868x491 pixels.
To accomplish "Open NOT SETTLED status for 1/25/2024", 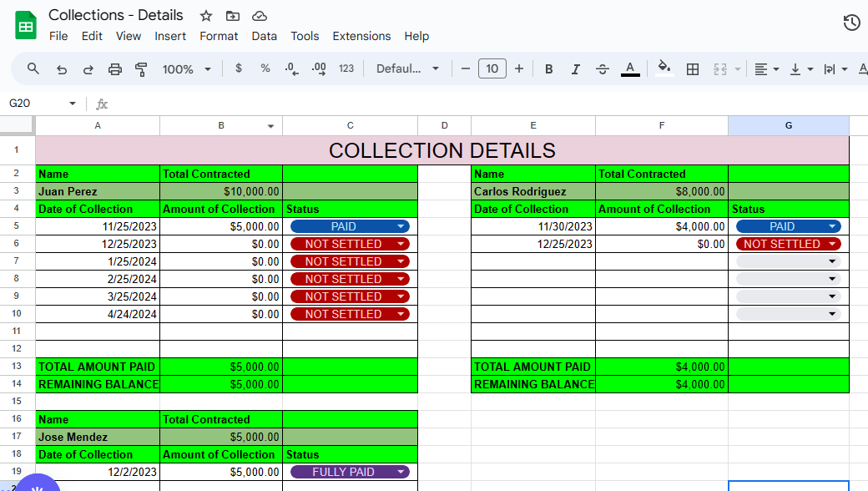I will [350, 261].
